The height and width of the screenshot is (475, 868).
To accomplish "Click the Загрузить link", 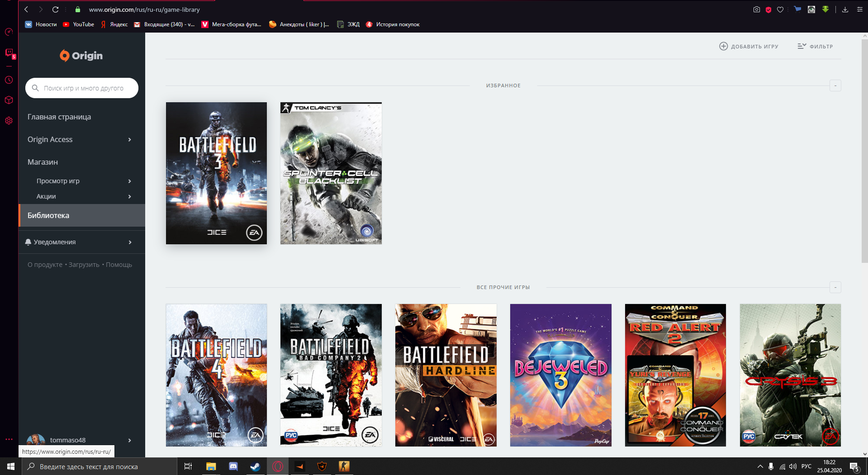I will pyautogui.click(x=84, y=265).
